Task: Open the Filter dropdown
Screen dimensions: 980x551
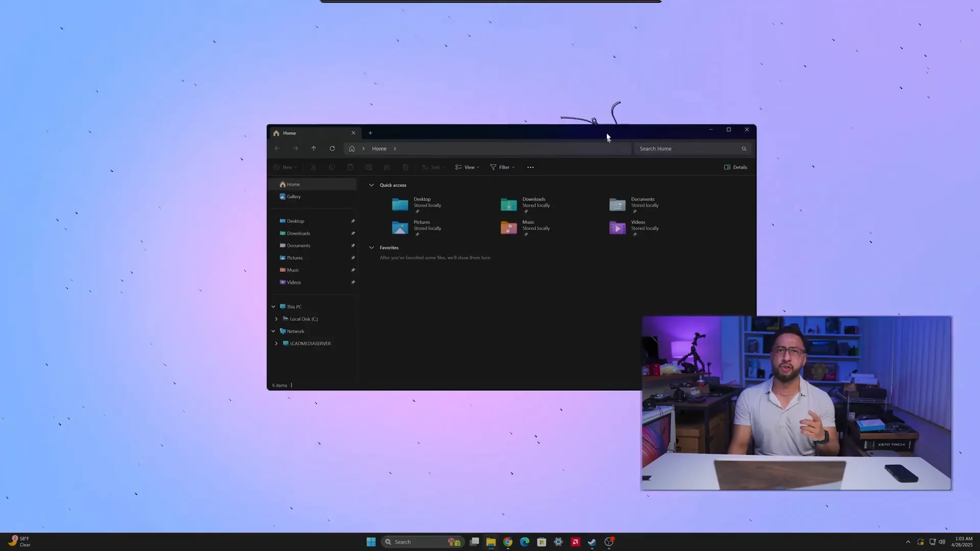Action: (x=502, y=167)
